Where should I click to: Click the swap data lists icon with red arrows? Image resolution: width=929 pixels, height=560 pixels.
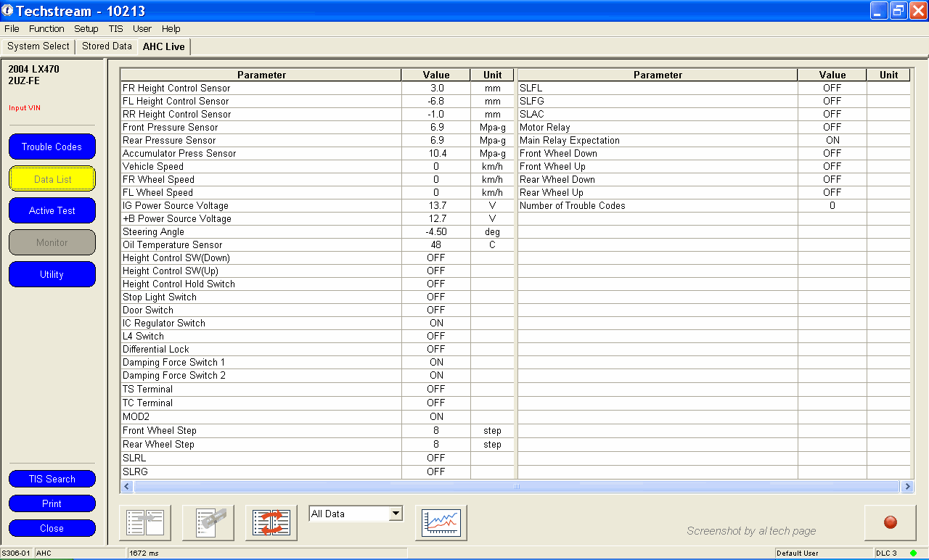[x=271, y=522]
